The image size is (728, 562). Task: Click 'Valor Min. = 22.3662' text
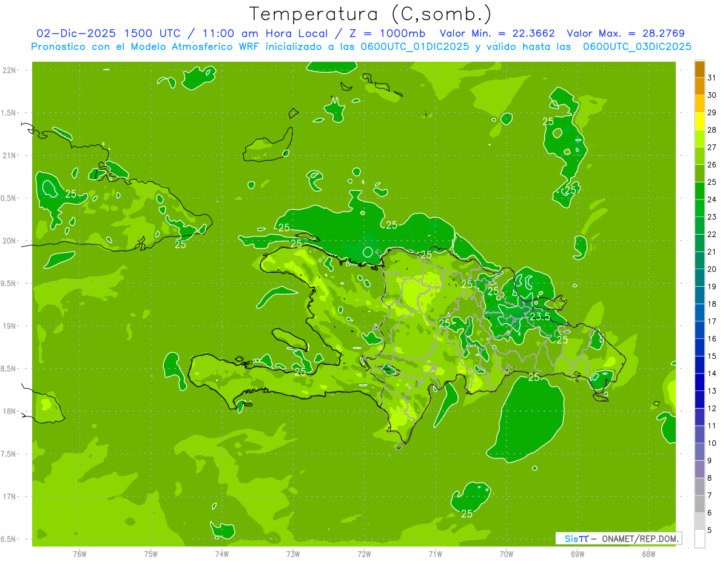[498, 33]
